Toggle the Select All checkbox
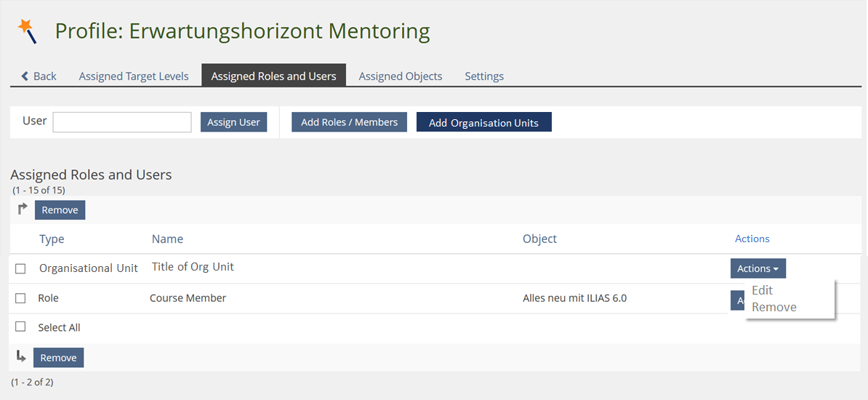The width and height of the screenshot is (868, 400). coord(20,327)
